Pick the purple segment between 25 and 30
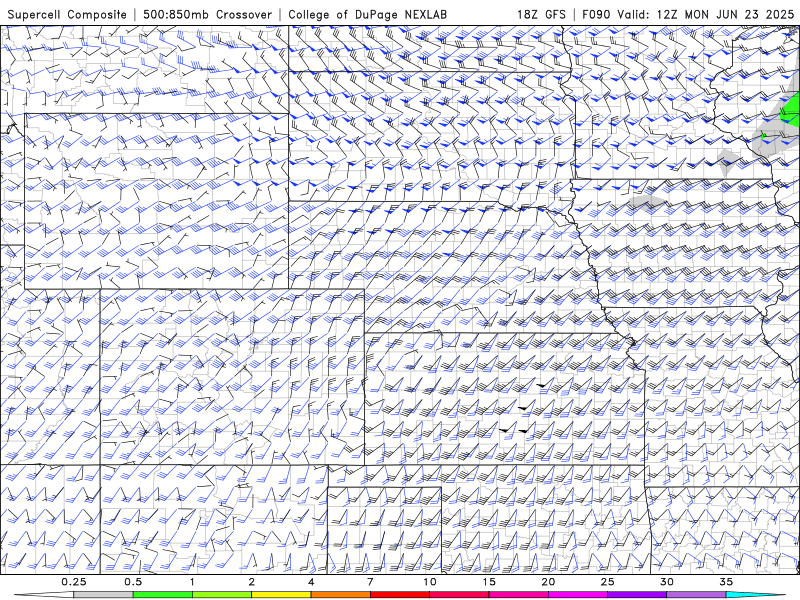Viewport: 800px width, 600px height. (x=637, y=595)
